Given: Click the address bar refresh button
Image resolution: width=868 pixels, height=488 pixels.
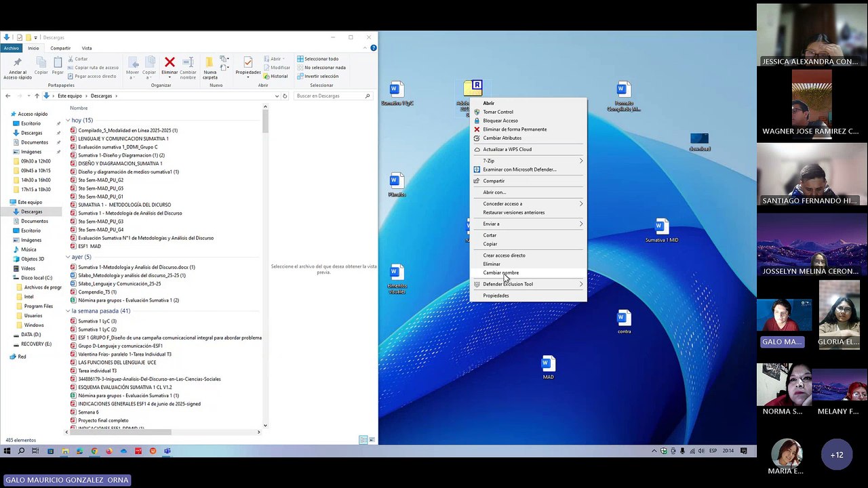Looking at the screenshot, I should [x=285, y=96].
